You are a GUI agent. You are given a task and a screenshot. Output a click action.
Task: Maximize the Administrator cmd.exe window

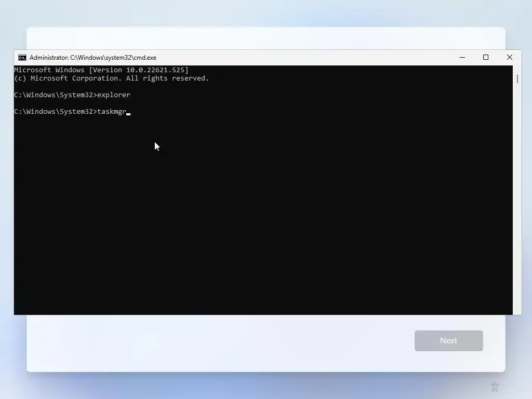[486, 57]
